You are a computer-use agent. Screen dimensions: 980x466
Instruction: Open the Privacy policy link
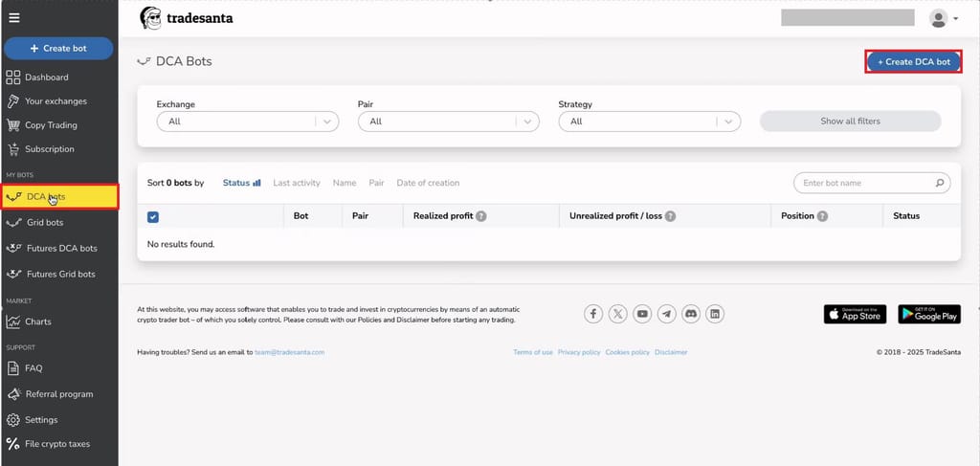[x=579, y=352]
